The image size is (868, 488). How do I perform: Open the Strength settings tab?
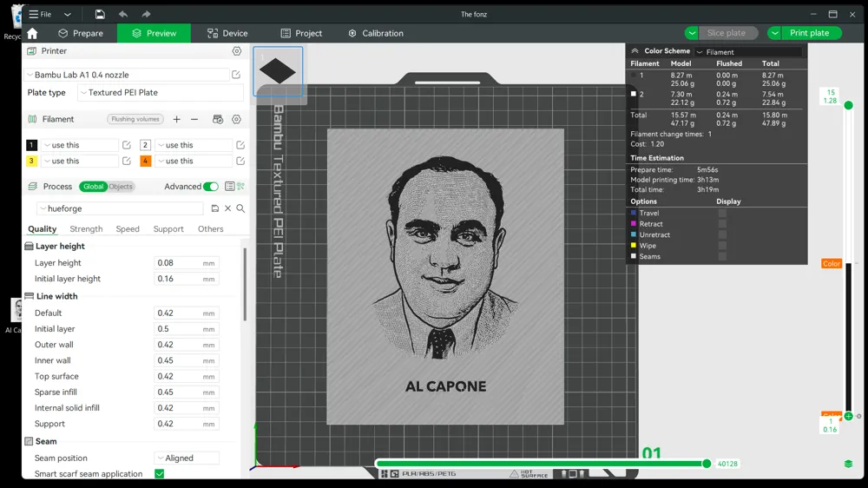(86, 228)
